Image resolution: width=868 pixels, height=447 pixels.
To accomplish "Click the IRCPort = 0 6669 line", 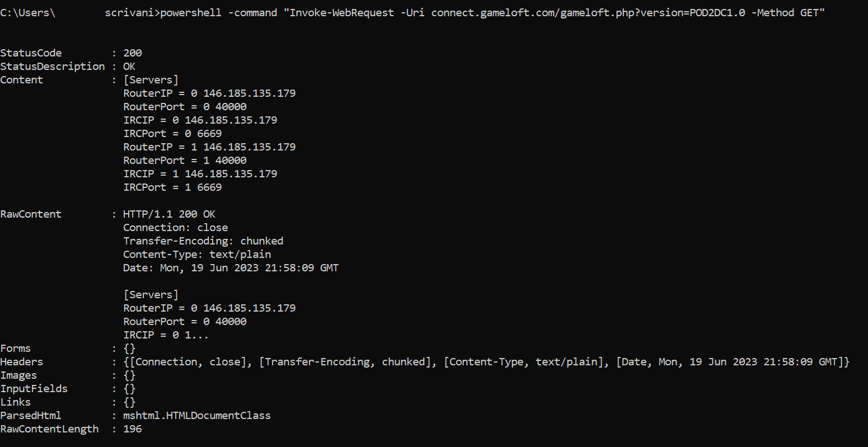I will tap(172, 134).
